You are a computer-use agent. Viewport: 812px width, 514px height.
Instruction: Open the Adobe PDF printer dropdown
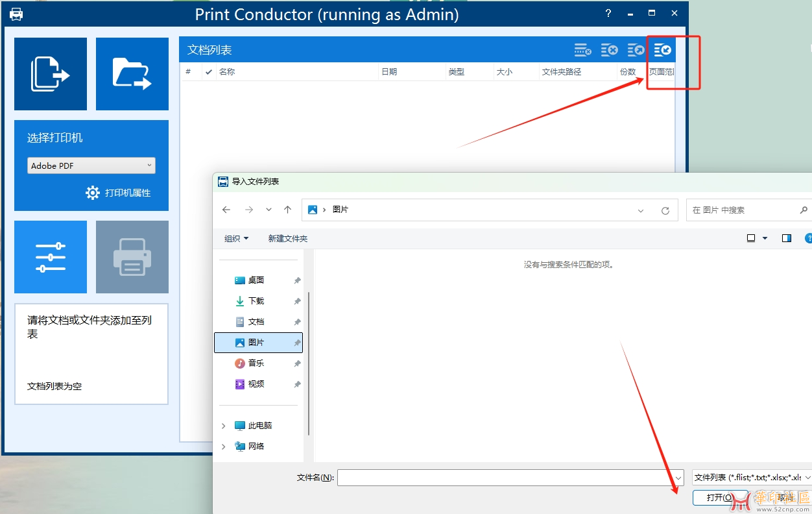91,165
